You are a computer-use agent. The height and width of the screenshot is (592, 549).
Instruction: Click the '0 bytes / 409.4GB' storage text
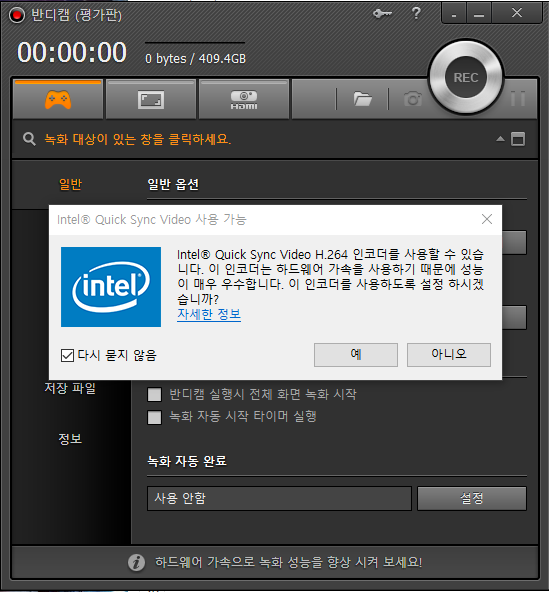(x=196, y=59)
